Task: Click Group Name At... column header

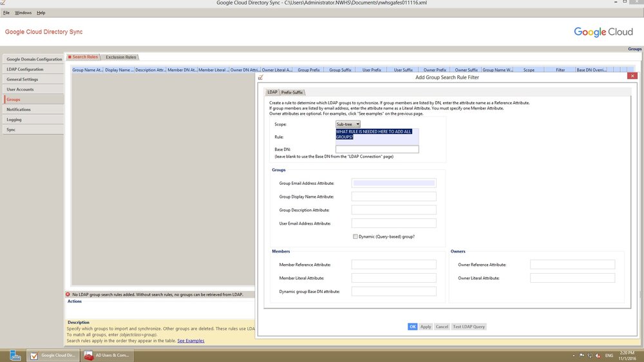Action: pyautogui.click(x=88, y=70)
